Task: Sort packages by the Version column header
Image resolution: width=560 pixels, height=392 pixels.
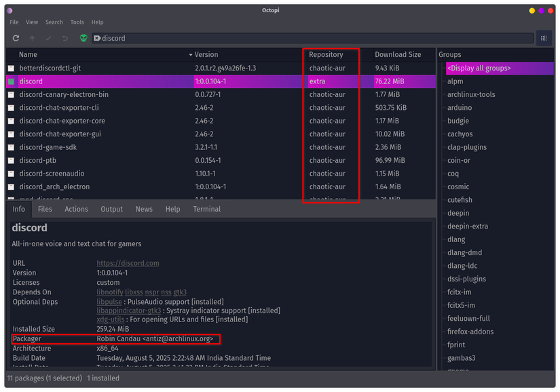Action: 206,54
